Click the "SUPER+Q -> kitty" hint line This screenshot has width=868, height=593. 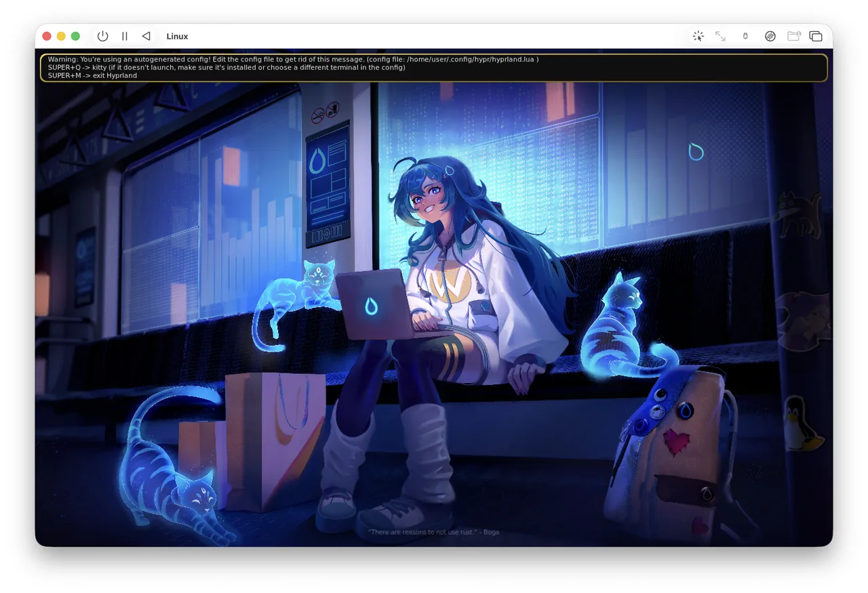pos(226,68)
